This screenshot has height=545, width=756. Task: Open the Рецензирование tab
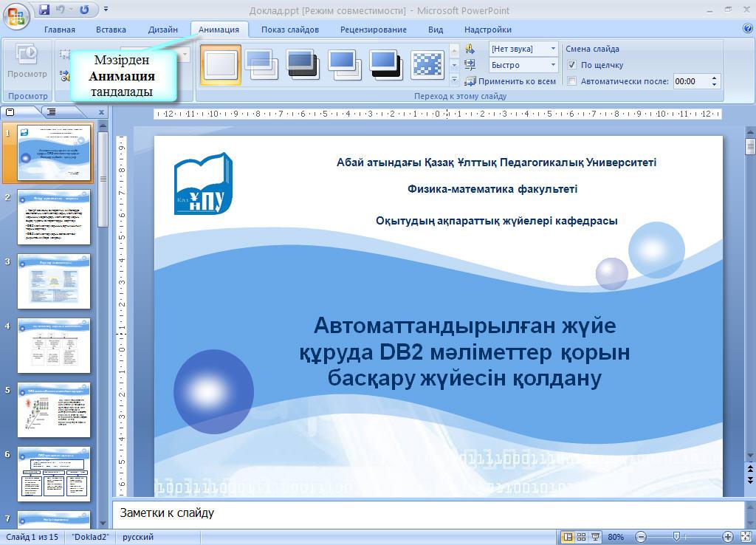point(374,30)
